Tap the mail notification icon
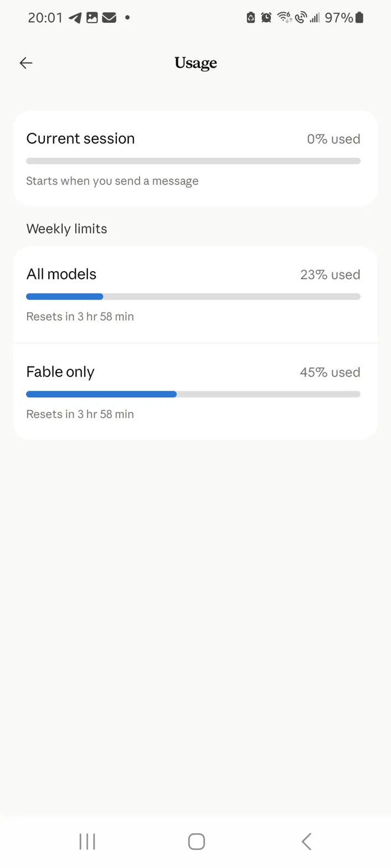391x868 pixels. (109, 18)
